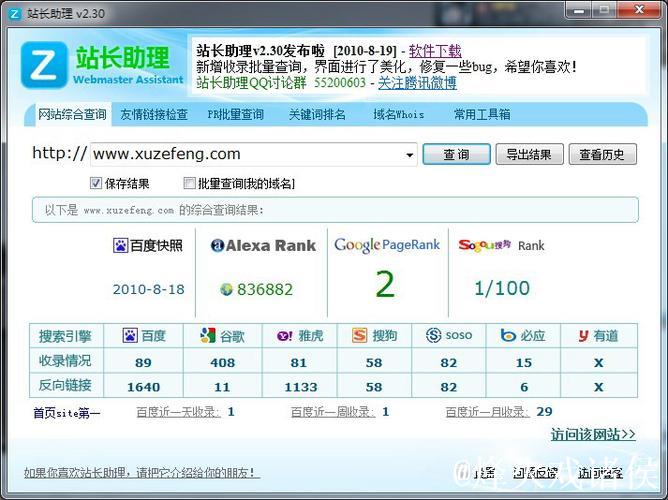
Task: Click the recommend-to-friends link starting 如果你喜欢站长助理
Action: [x=142, y=472]
